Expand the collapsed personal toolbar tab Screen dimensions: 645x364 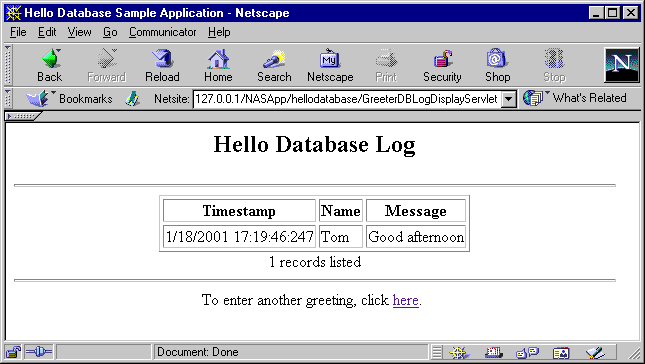[x=23, y=116]
